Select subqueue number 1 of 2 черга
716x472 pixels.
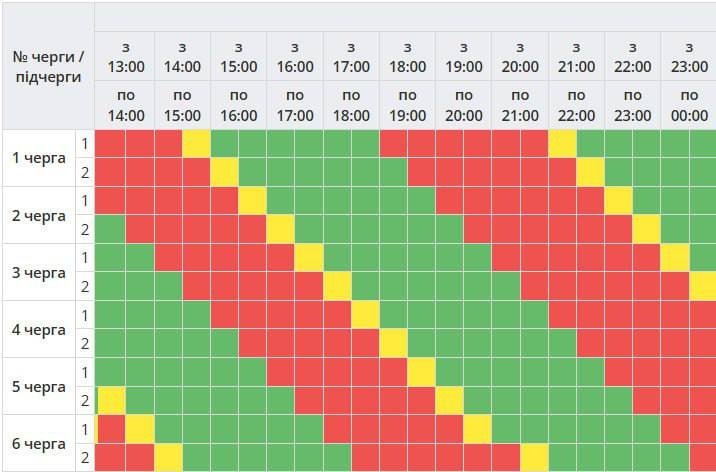(x=85, y=201)
